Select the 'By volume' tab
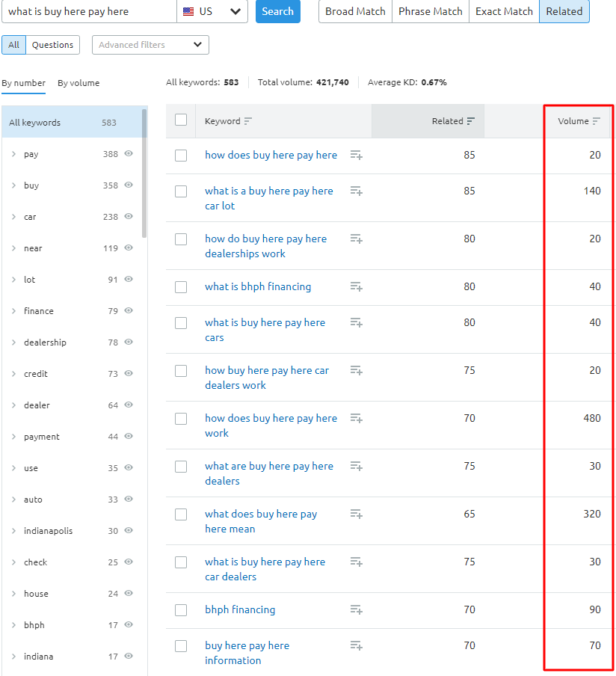Viewport: 616px width, 676px height. click(x=78, y=83)
